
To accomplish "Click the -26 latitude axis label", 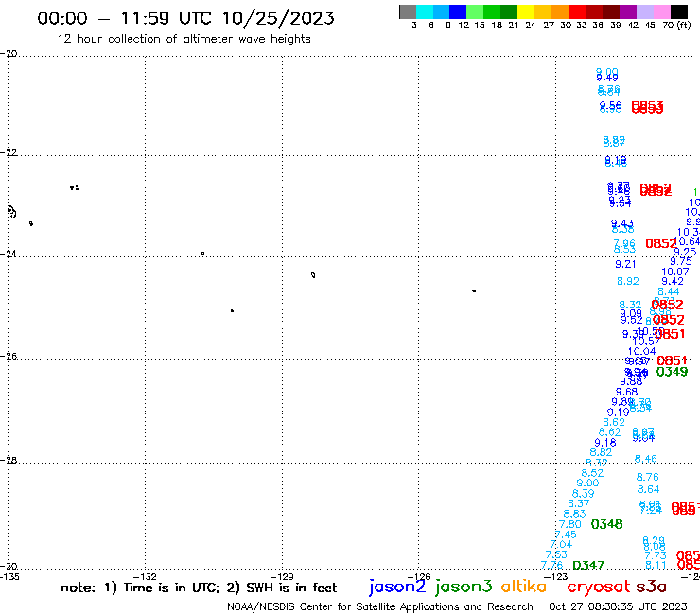I will coord(9,356).
